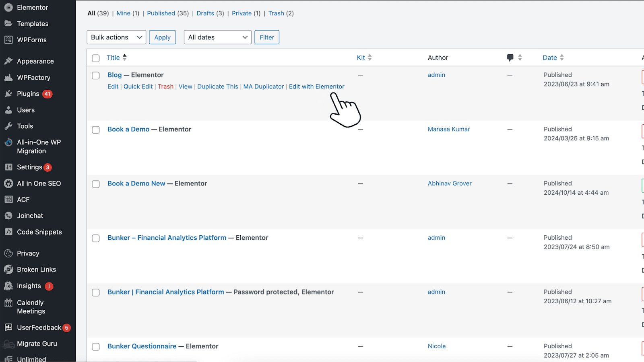The height and width of the screenshot is (362, 644).
Task: Click the WPForms sidebar icon
Action: [8, 39]
